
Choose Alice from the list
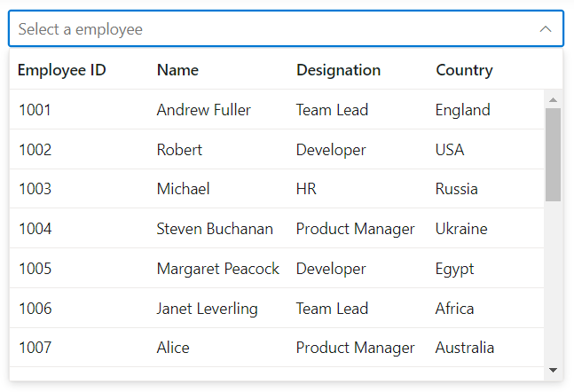click(x=173, y=348)
